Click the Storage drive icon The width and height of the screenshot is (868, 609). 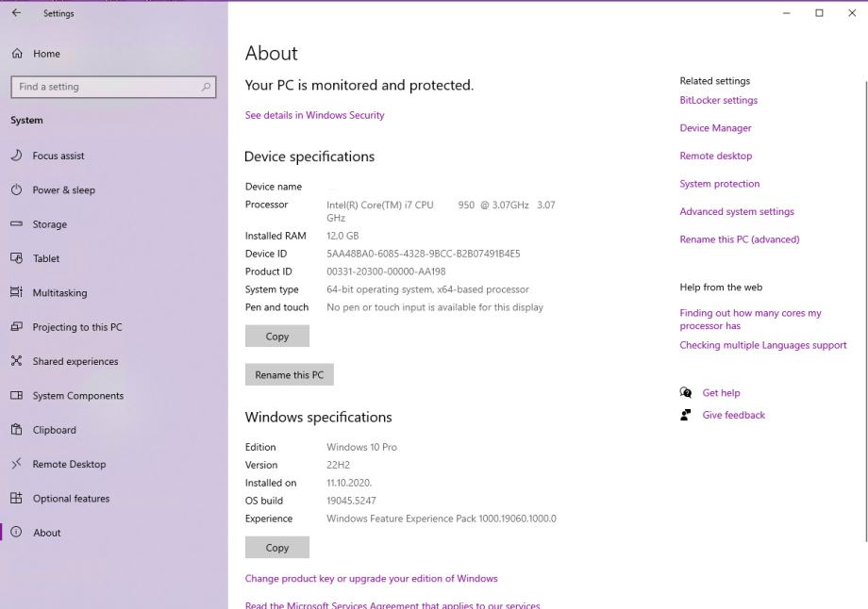point(17,224)
